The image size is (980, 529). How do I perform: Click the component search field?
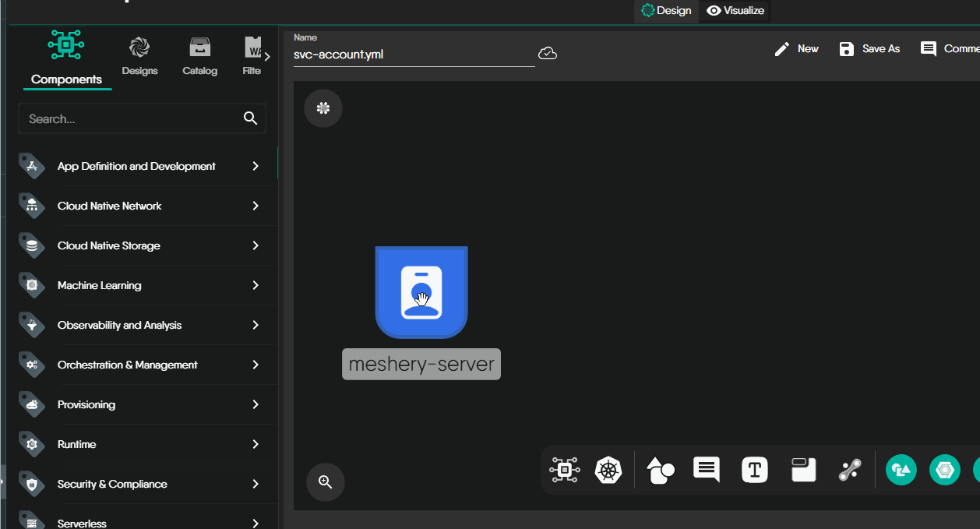132,119
